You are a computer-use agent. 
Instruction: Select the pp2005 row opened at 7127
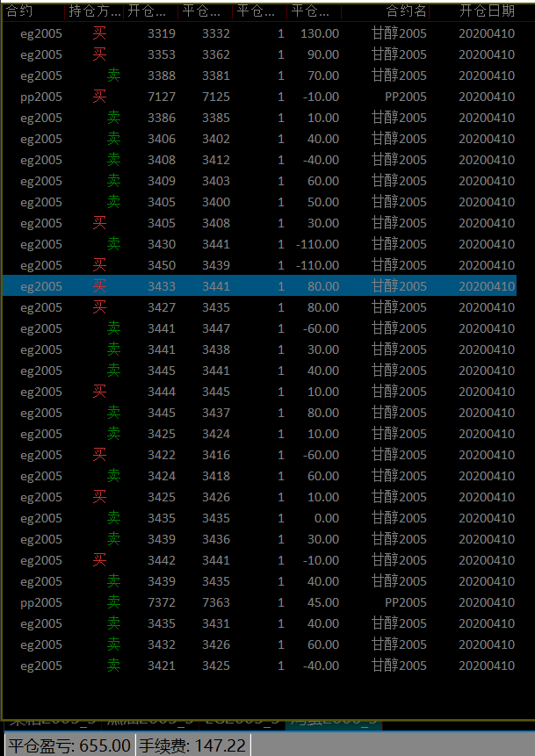point(259,97)
